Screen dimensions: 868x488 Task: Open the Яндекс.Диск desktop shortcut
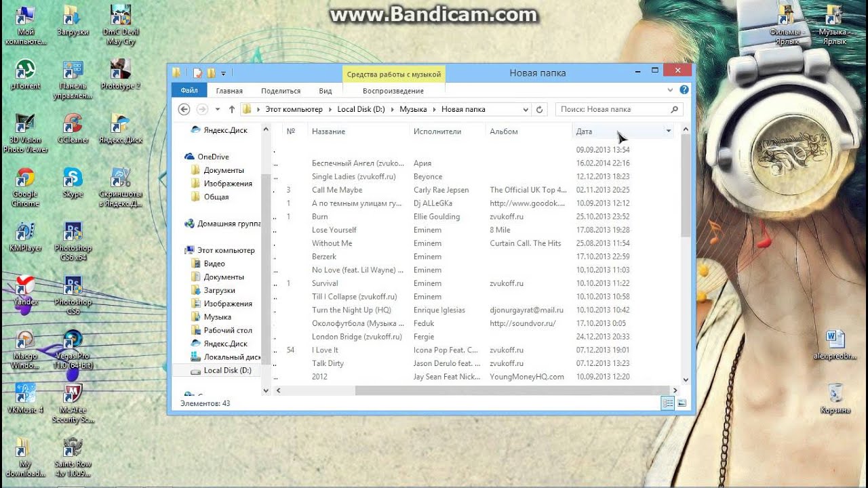pyautogui.click(x=121, y=129)
